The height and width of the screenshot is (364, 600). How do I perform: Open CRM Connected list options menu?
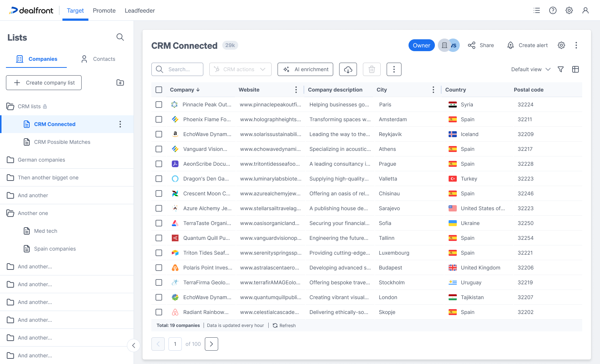coord(120,124)
